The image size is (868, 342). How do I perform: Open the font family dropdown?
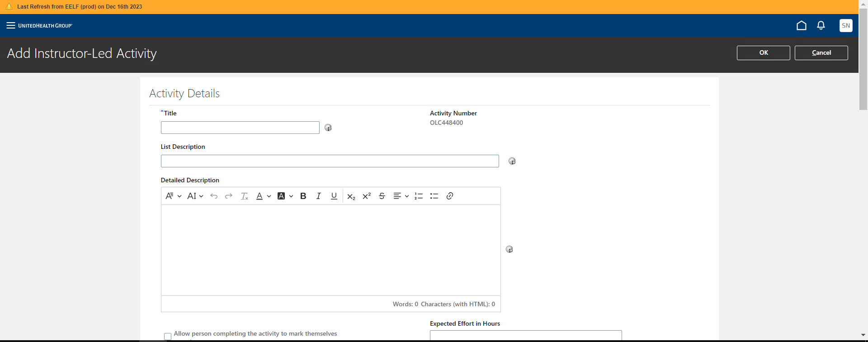[x=173, y=196]
